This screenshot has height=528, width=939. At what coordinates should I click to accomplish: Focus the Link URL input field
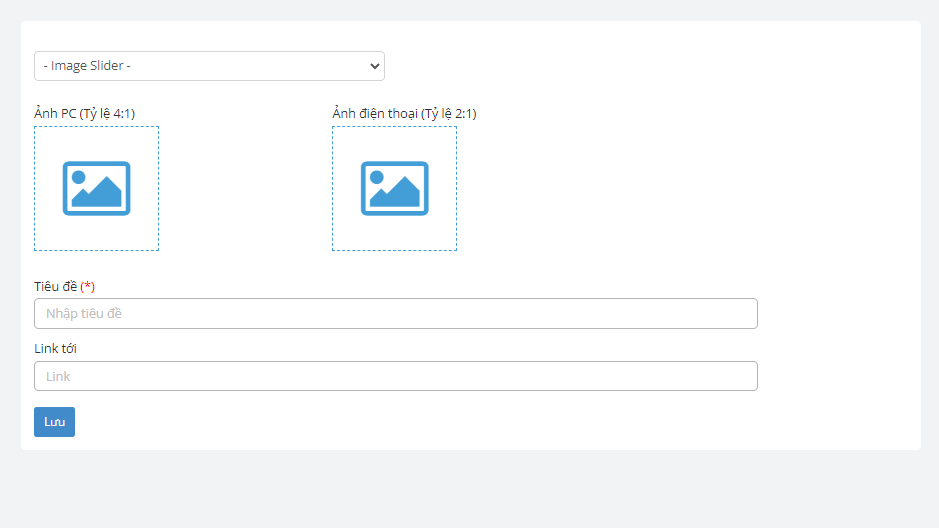[395, 376]
